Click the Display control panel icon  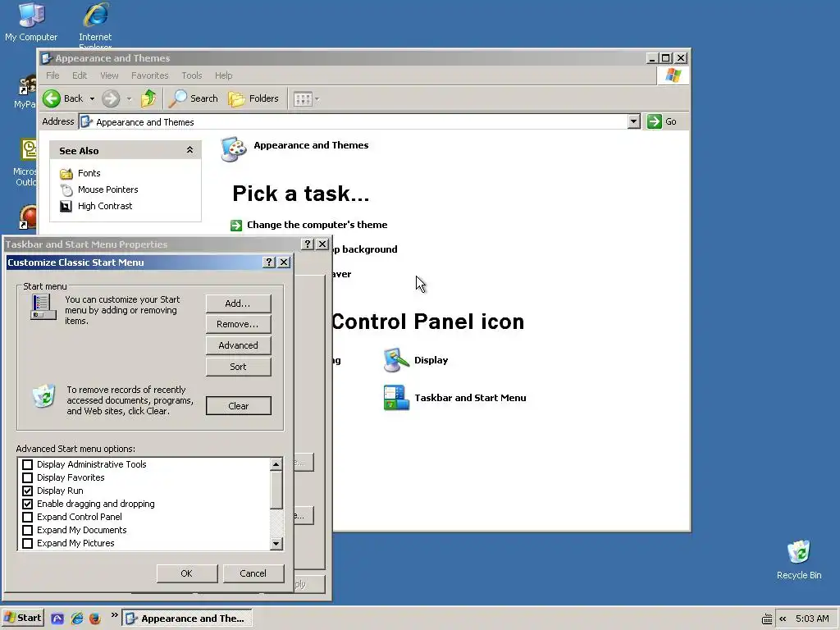click(396, 360)
